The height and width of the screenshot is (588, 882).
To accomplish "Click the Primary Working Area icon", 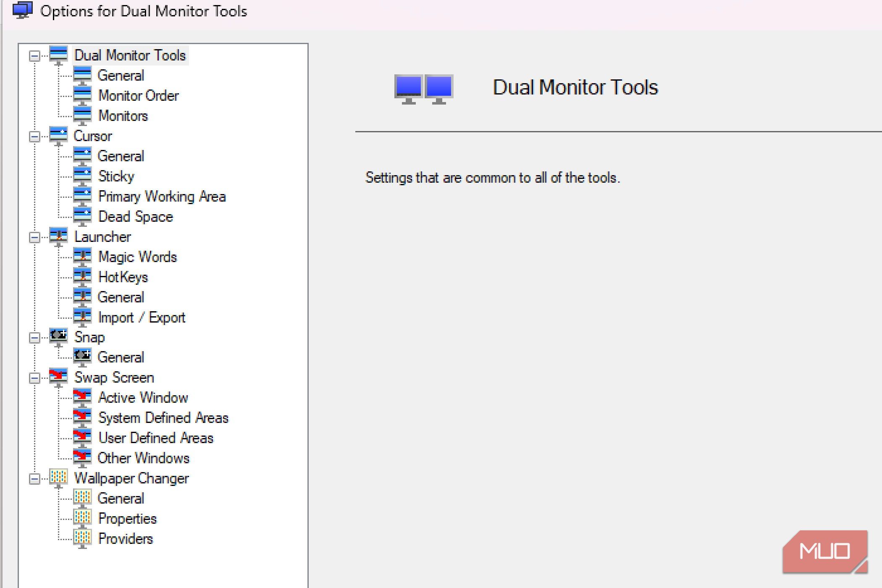I will pos(82,197).
